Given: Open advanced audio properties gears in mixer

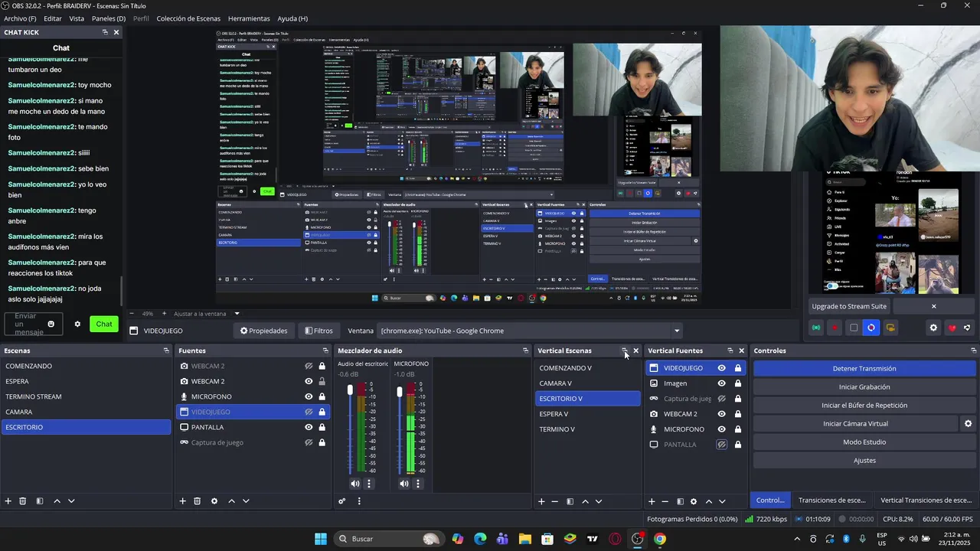Looking at the screenshot, I should tap(342, 501).
